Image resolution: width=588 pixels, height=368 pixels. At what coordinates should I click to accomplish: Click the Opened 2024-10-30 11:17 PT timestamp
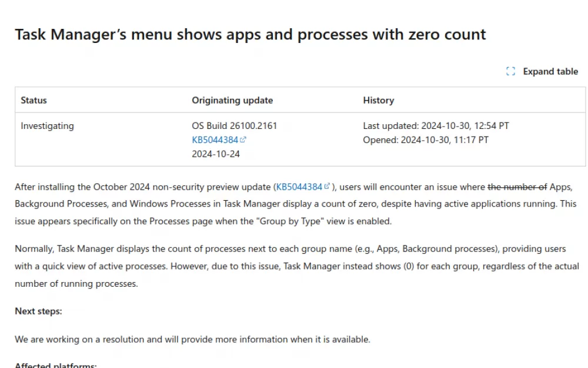(426, 140)
